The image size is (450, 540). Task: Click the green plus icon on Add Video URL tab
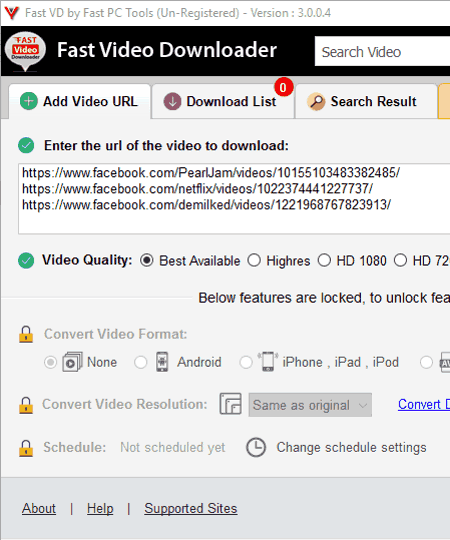click(x=29, y=101)
